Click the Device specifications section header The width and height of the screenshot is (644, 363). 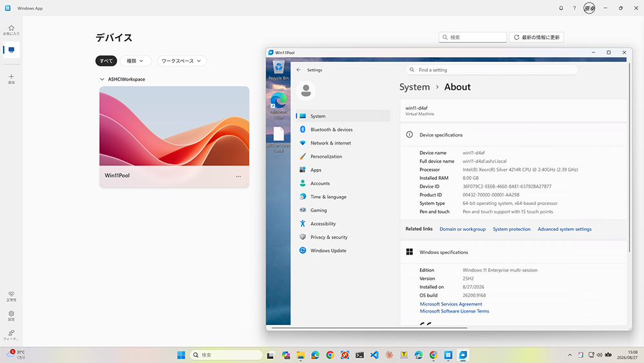(513, 135)
